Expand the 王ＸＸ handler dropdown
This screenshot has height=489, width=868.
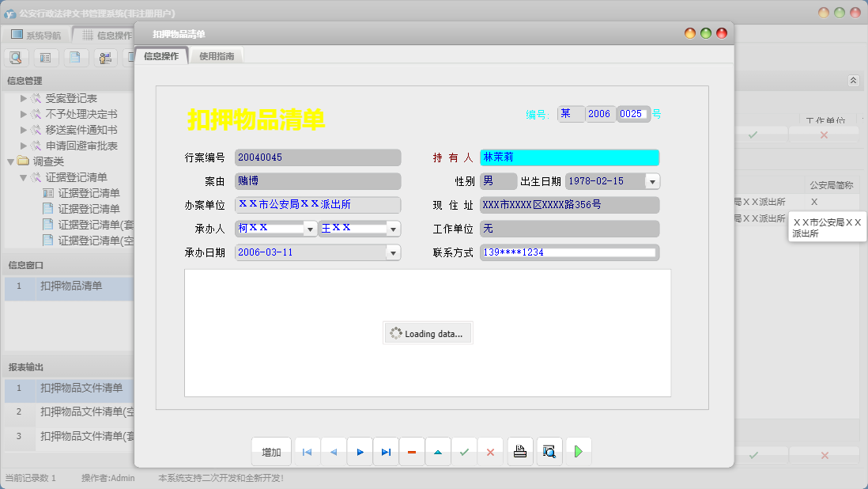coord(393,229)
